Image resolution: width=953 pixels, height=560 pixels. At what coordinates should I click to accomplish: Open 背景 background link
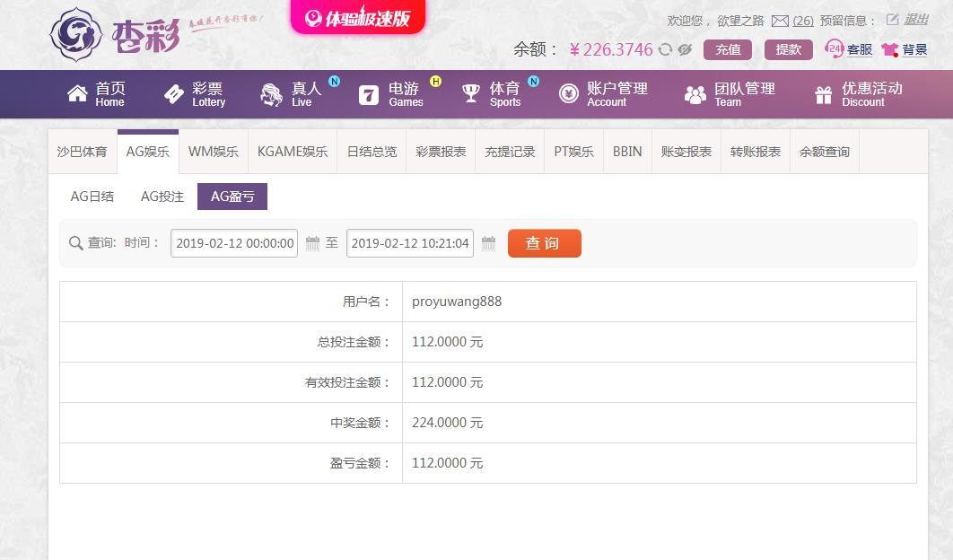click(x=914, y=50)
